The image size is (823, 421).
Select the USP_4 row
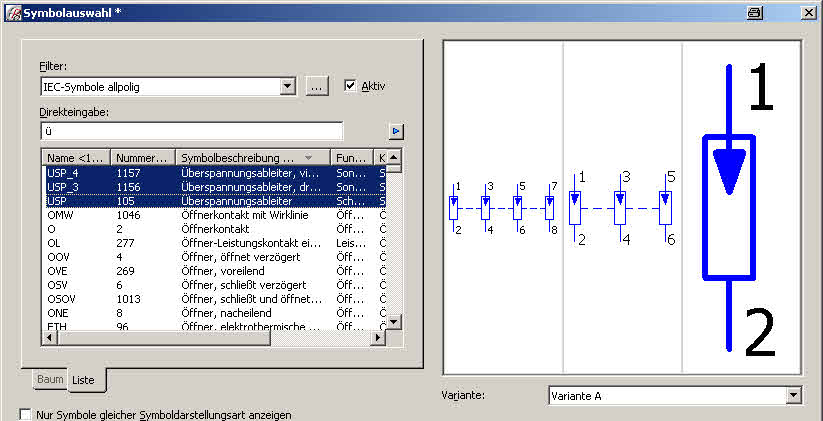coord(214,172)
